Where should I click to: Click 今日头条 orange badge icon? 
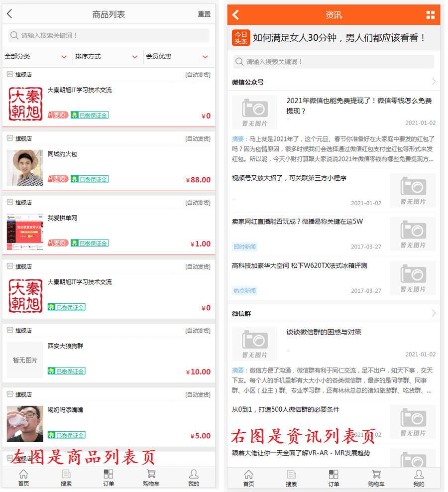point(241,38)
